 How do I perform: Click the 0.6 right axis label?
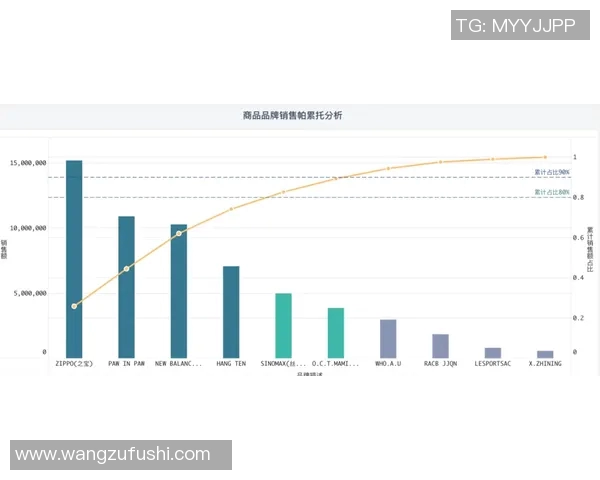tap(579, 238)
